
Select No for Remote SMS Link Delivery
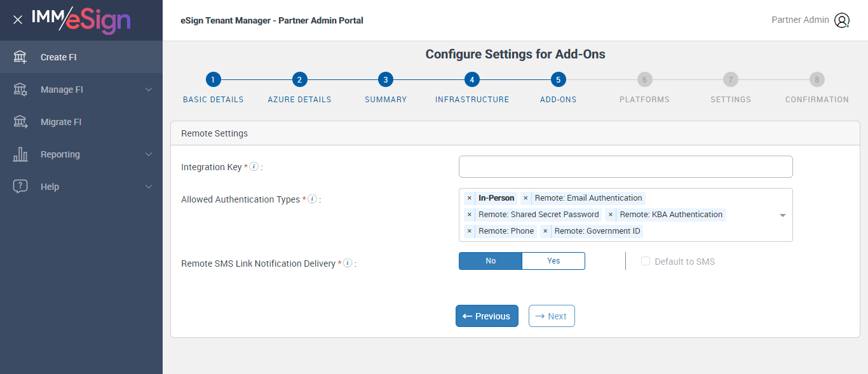coord(491,261)
